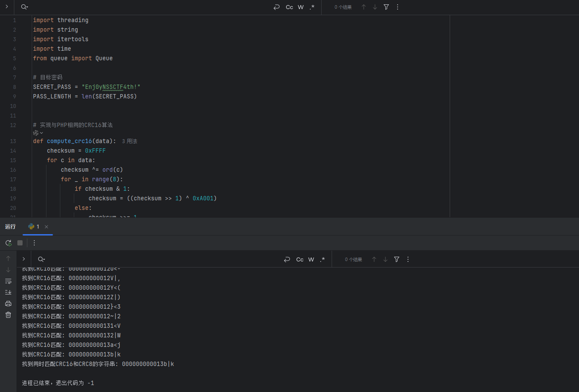This screenshot has height=392, width=579.
Task: Toggle Words option in editor search
Action: [x=301, y=7]
